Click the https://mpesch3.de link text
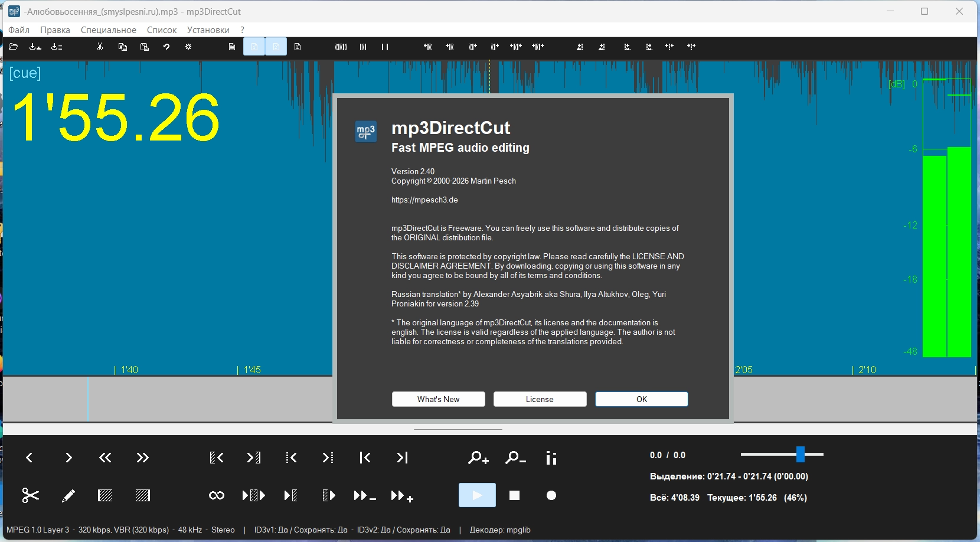The width and height of the screenshot is (980, 542). pos(424,200)
